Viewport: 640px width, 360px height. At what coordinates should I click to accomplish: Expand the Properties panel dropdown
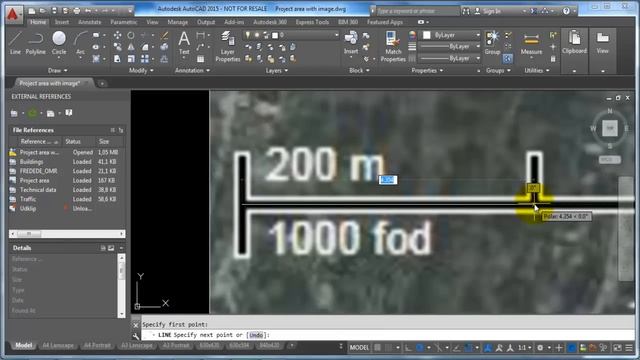427,71
